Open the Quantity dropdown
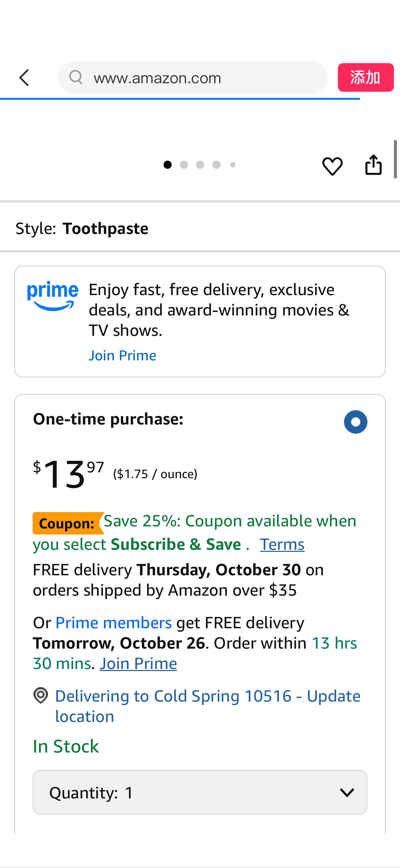Viewport: 400px width, 868px height. point(199,792)
